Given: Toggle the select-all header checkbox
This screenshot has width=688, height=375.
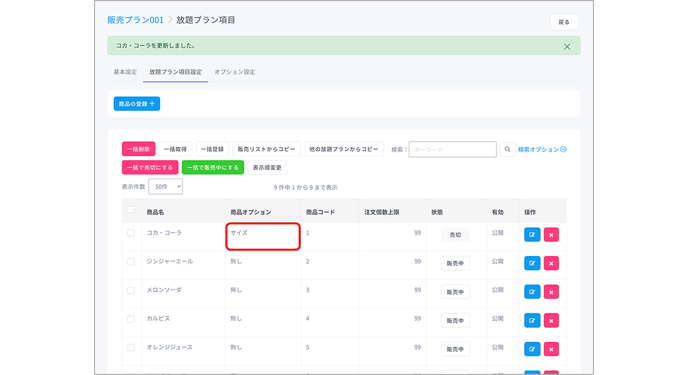Looking at the screenshot, I should coord(131,210).
